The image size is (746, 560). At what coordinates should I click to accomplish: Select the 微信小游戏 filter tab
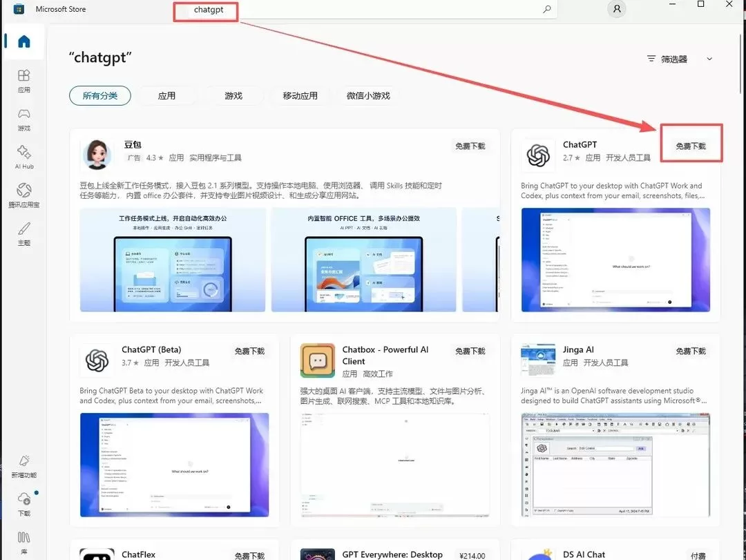[x=368, y=95]
